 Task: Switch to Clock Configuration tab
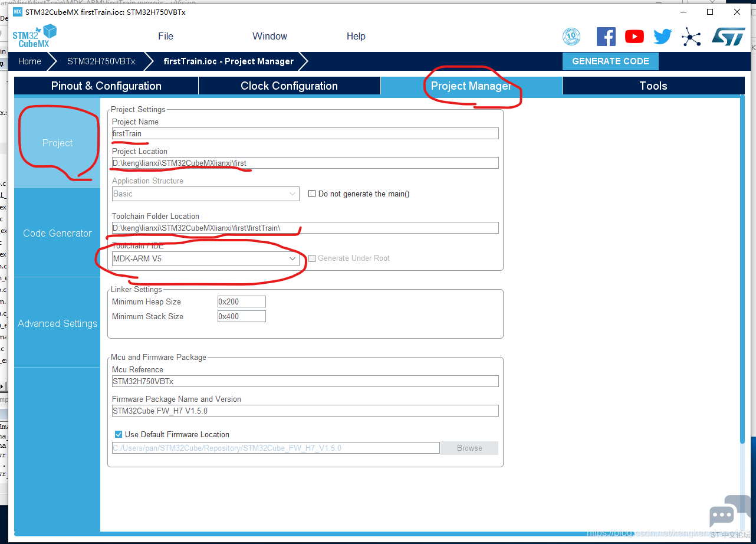click(290, 86)
